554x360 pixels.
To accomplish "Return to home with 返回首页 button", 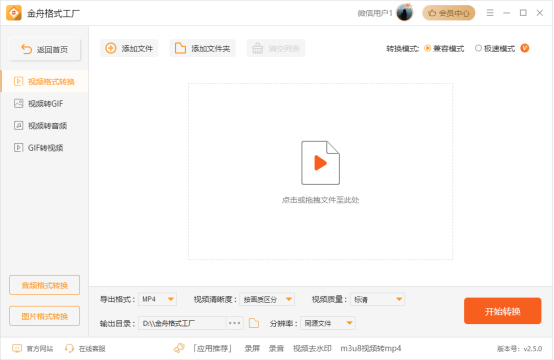I will 45,49.
